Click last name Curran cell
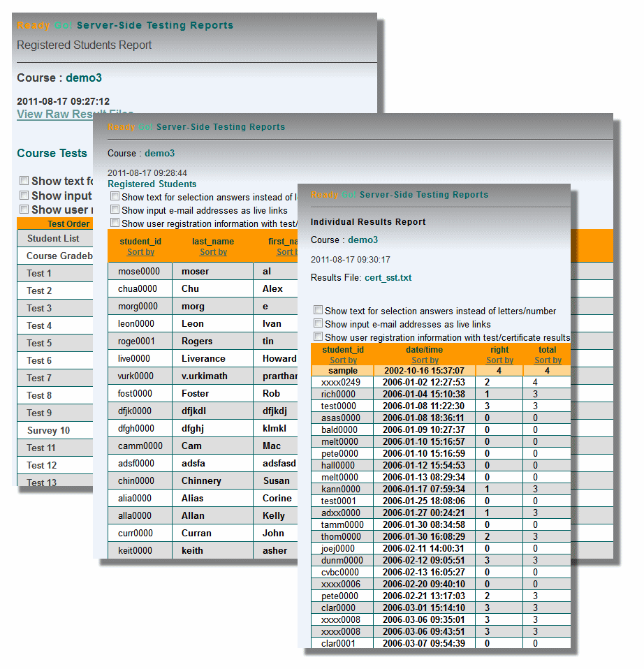This screenshot has height=669, width=644. pos(196,534)
